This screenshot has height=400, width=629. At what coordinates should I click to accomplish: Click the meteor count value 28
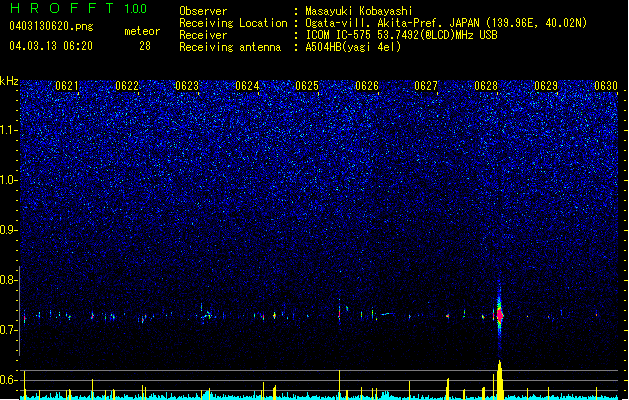point(145,46)
